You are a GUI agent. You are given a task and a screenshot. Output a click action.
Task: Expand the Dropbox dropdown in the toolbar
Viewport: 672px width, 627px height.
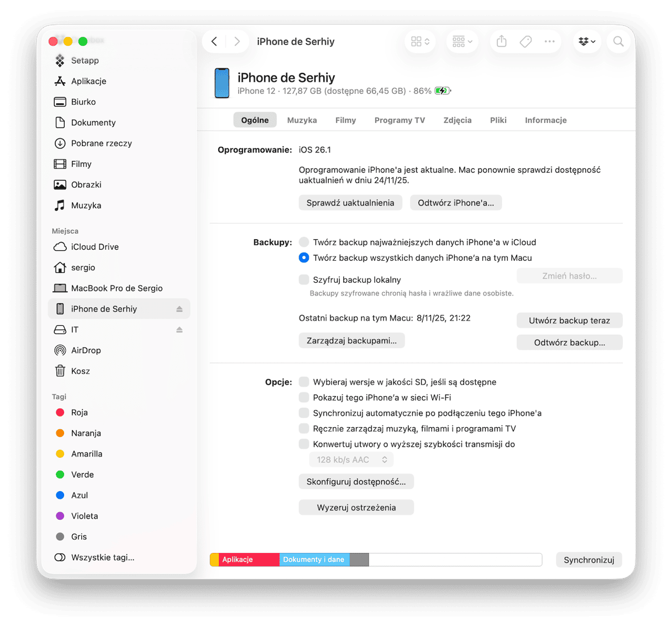[x=587, y=41]
